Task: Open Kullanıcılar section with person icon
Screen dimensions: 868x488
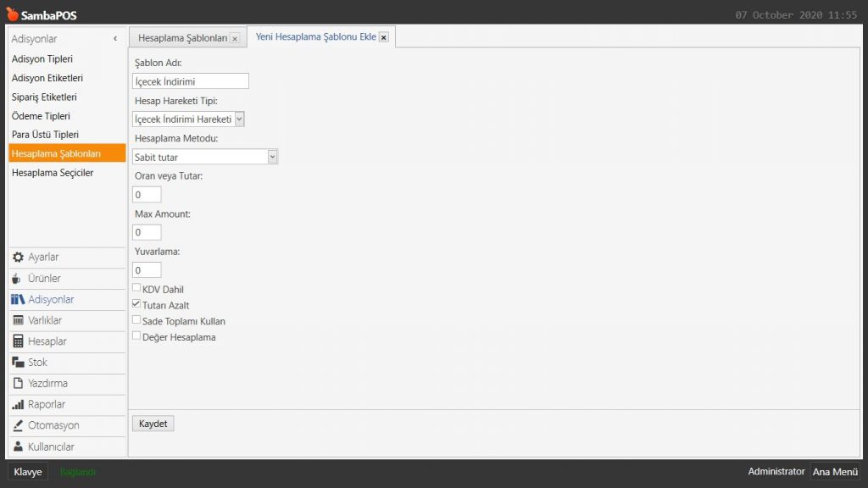Action: [x=19, y=446]
